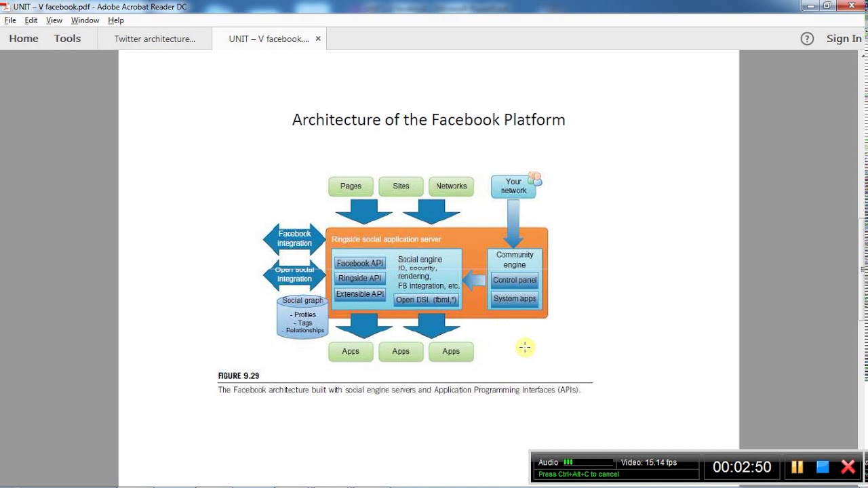Click the Social graph cylinder

pos(302,317)
